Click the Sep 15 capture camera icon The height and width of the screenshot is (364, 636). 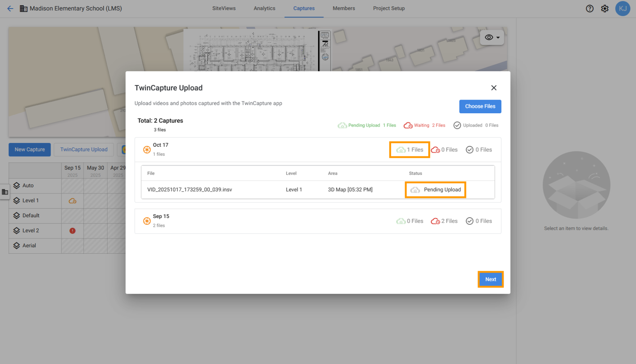point(147,221)
